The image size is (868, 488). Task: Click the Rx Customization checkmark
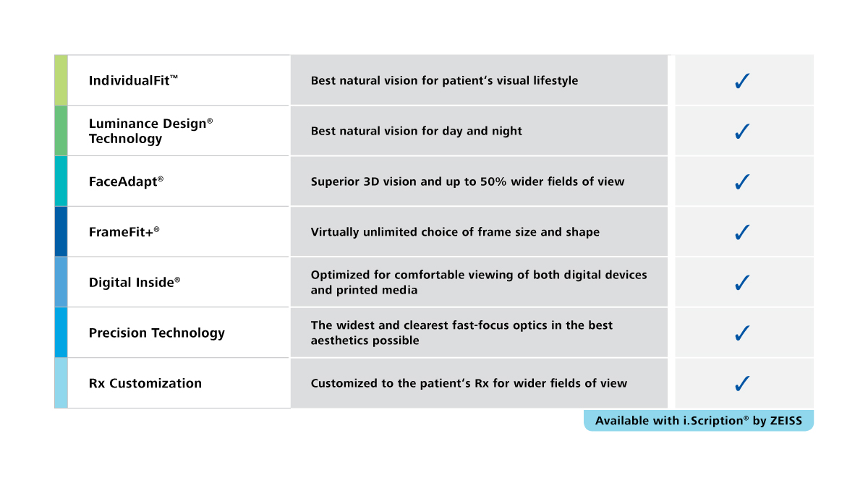point(743,384)
